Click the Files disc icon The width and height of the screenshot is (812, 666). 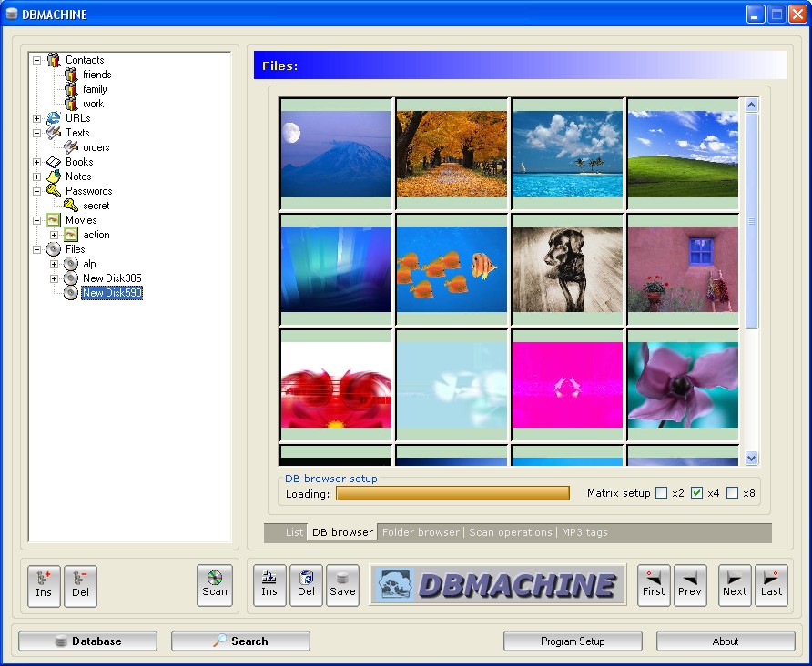click(54, 249)
